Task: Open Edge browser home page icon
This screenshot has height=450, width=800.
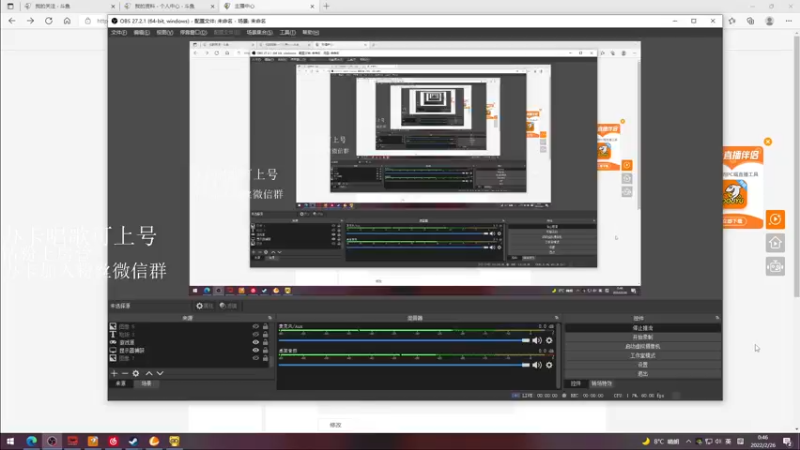Action: pos(67,21)
